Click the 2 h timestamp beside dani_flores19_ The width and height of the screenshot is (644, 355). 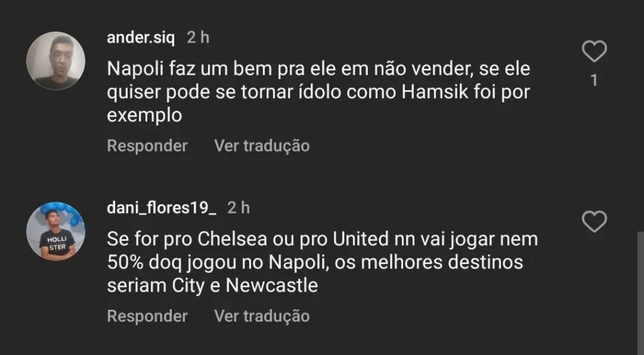pos(238,207)
